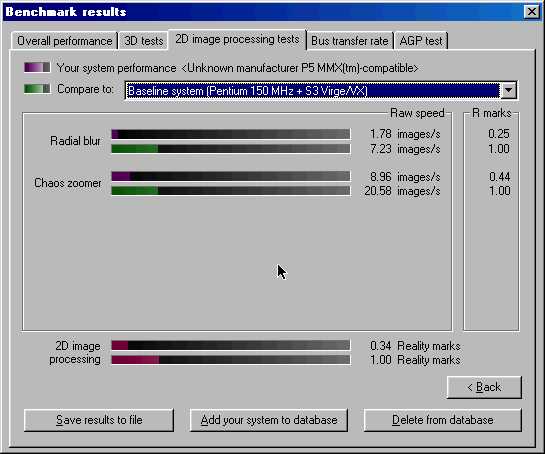Image resolution: width=545 pixels, height=454 pixels.
Task: Switch to the Overall performance tab
Action: pyautogui.click(x=64, y=41)
